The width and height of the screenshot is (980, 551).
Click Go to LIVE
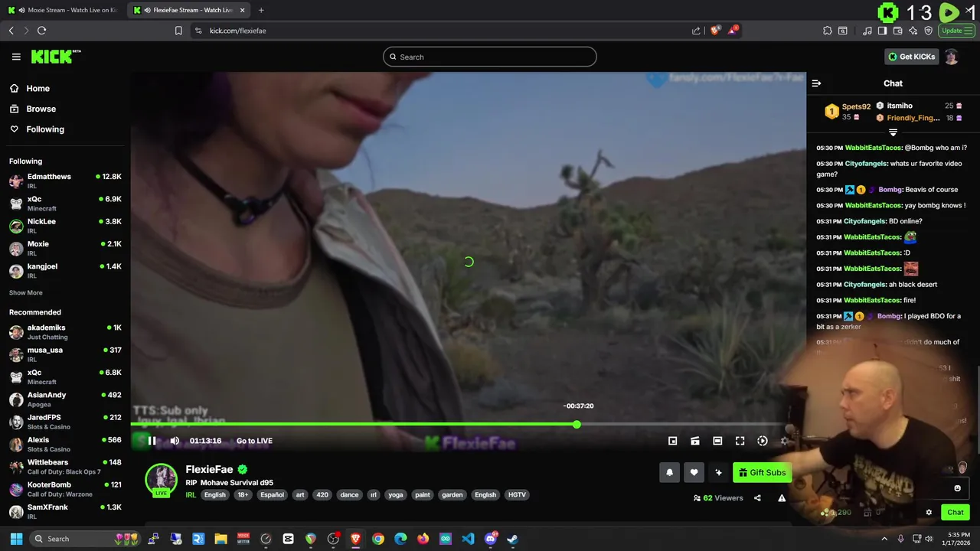click(x=254, y=441)
